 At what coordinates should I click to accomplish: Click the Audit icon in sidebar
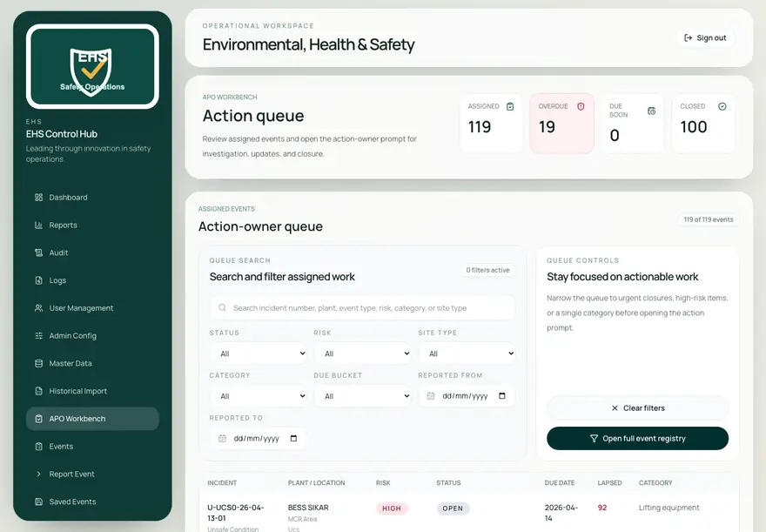point(38,253)
